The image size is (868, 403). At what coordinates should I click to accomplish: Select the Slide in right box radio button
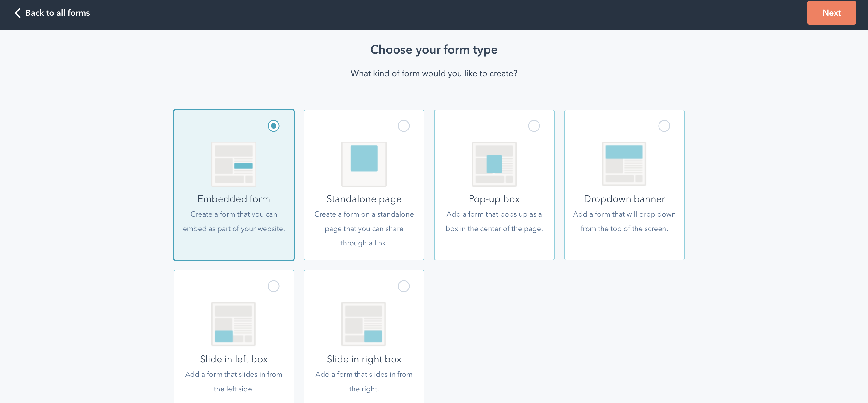404,286
